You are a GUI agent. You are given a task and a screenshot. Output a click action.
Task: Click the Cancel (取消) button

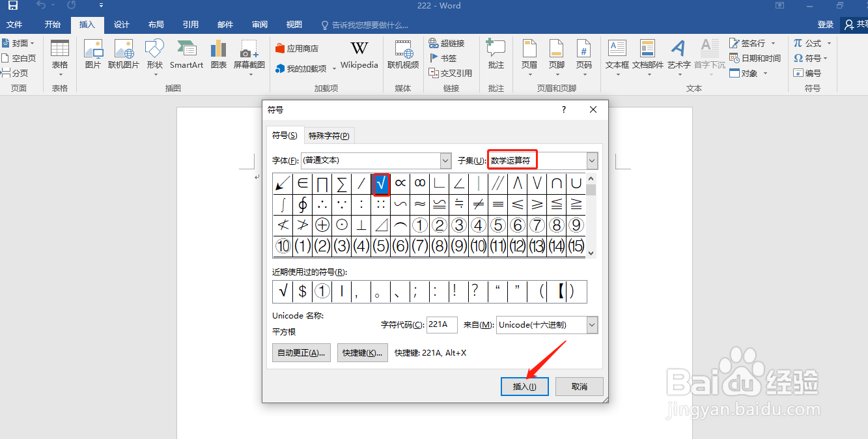coord(580,386)
